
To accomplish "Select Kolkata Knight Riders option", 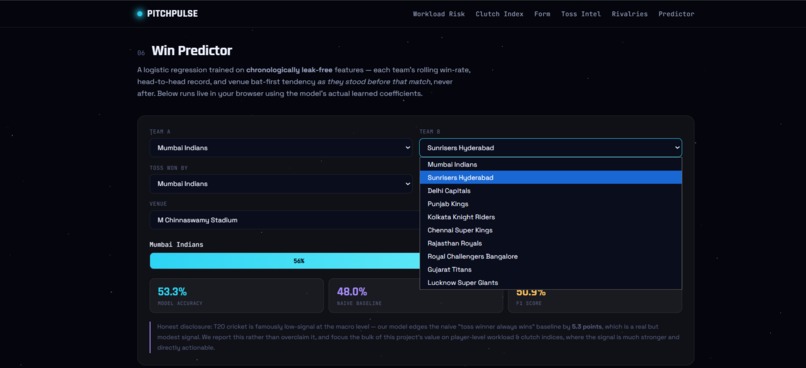I will (x=551, y=217).
